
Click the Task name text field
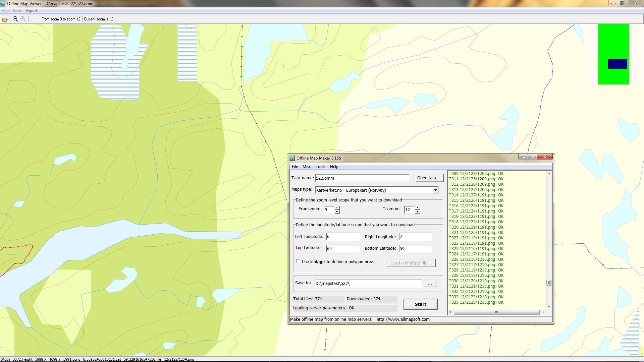(x=362, y=178)
